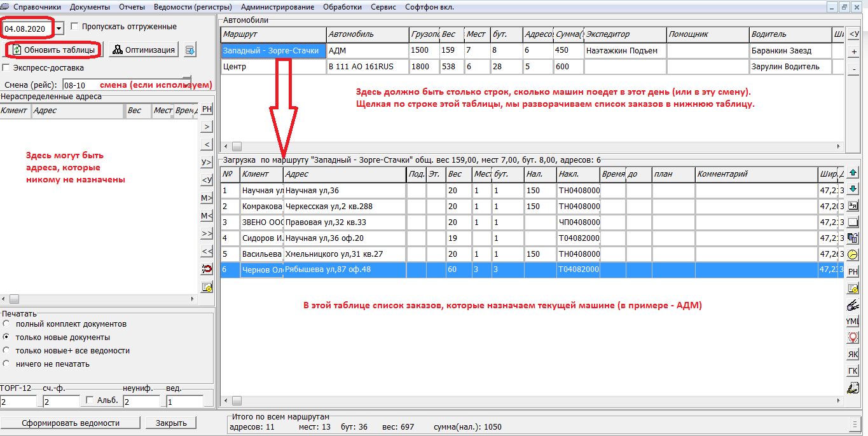Viewport: 868px width, 436px height.
Task: Select the Центр route row
Action: coord(273,67)
